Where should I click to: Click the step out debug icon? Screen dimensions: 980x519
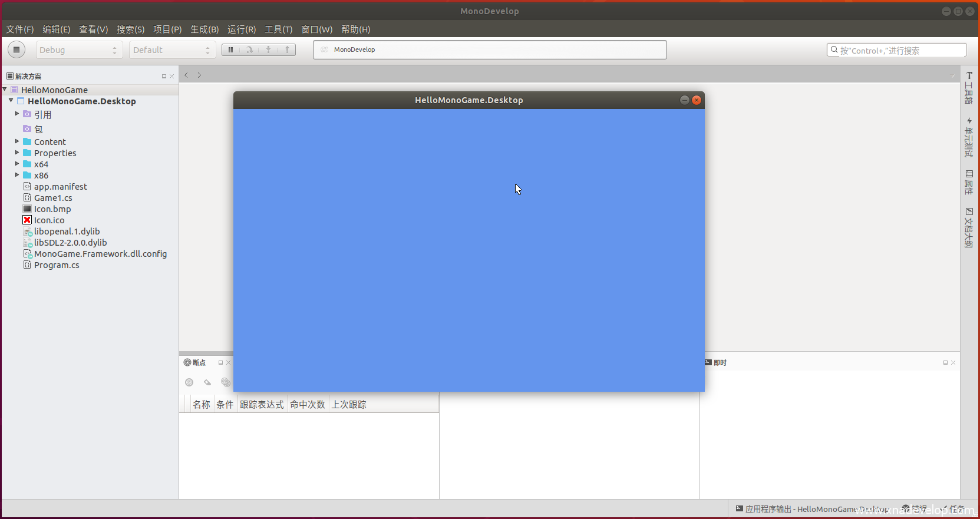pyautogui.click(x=287, y=50)
